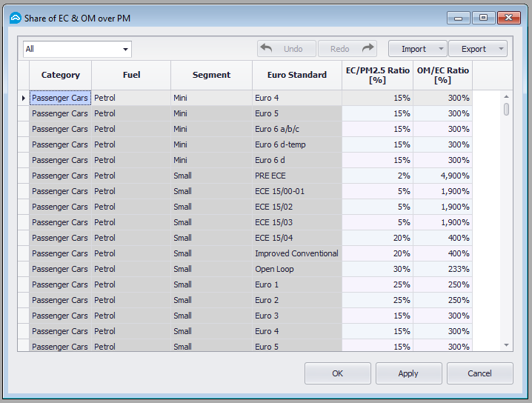Sort by the Fuel column header
The width and height of the screenshot is (532, 403).
pyautogui.click(x=131, y=76)
